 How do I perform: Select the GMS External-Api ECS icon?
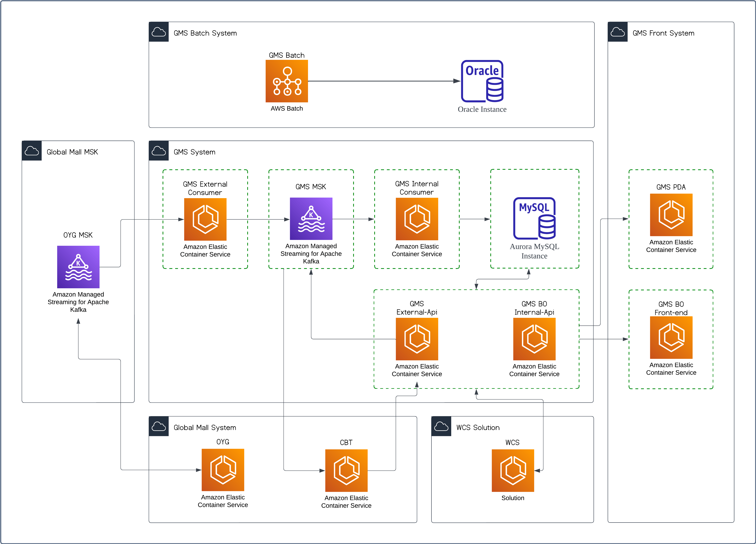click(x=417, y=339)
